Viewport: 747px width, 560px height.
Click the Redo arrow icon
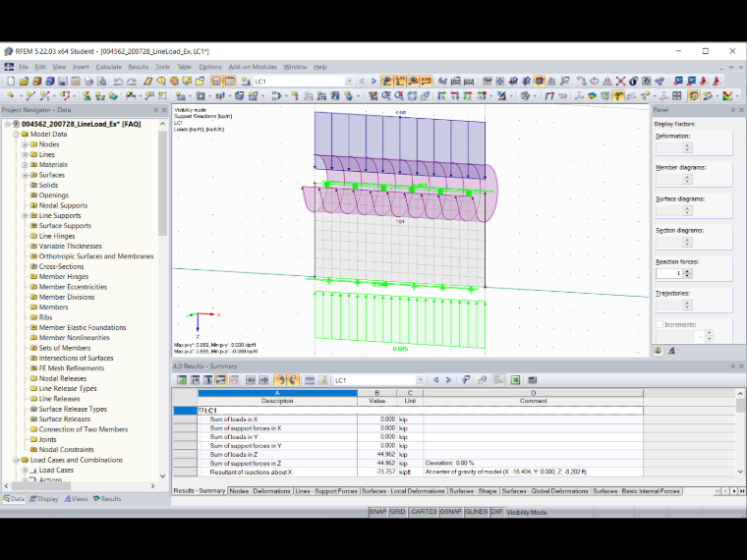[132, 82]
